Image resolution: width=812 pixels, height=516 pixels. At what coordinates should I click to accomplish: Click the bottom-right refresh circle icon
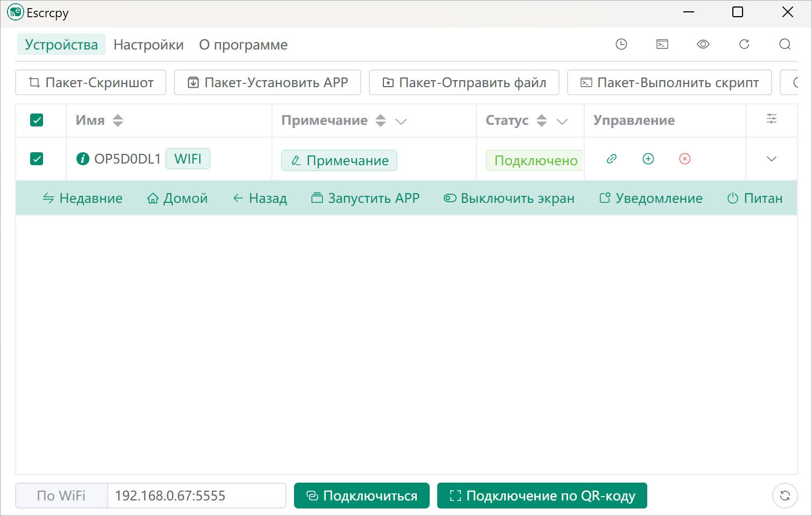(x=785, y=496)
